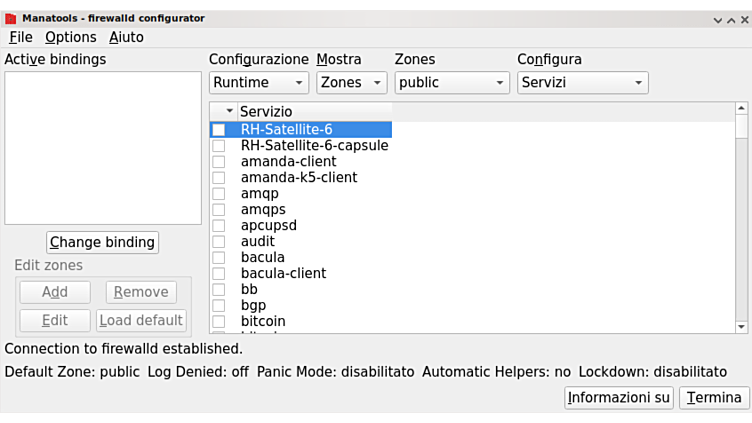Tick the audit service checkbox
This screenshot has height=423, width=752.
click(218, 242)
